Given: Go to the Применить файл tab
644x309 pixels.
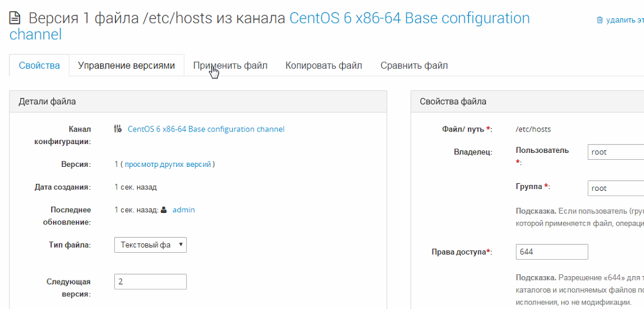Looking at the screenshot, I should pyautogui.click(x=230, y=65).
